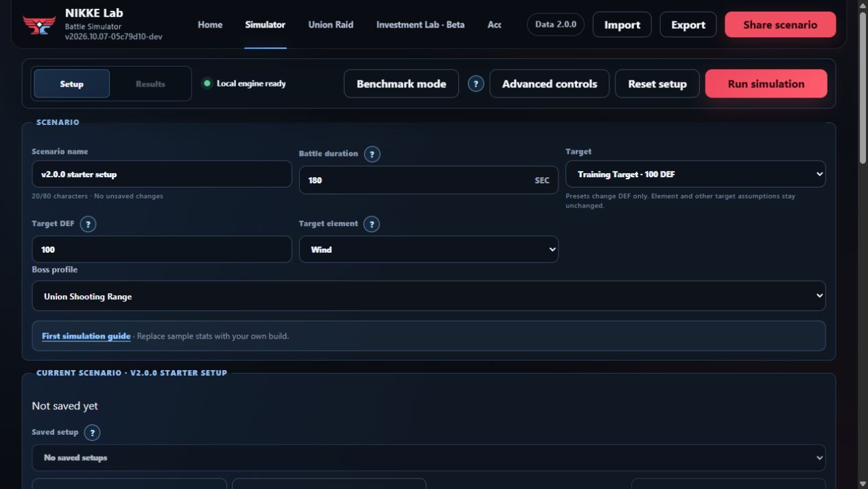The image size is (868, 489).
Task: Open Advanced controls
Action: [550, 84]
